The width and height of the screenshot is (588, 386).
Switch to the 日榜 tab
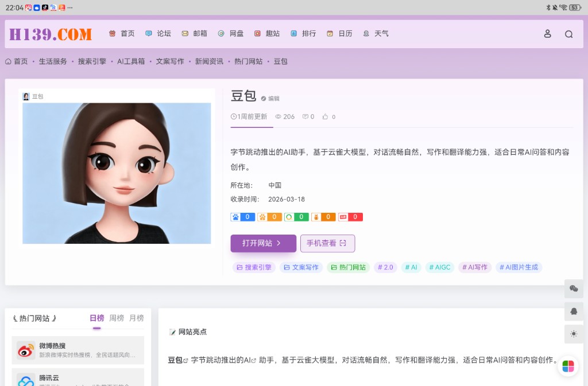point(96,318)
